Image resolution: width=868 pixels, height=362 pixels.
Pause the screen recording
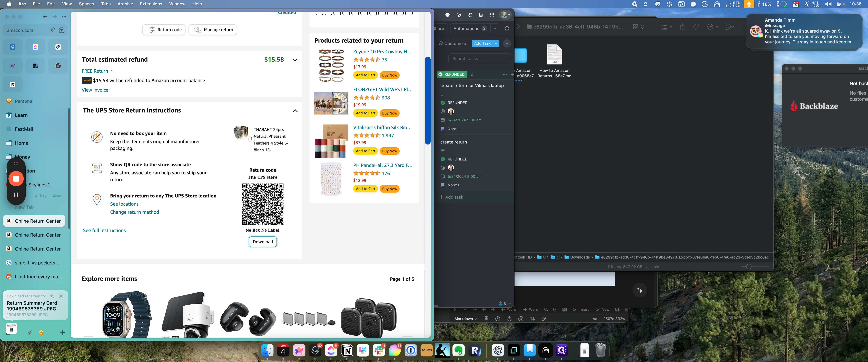click(x=16, y=195)
